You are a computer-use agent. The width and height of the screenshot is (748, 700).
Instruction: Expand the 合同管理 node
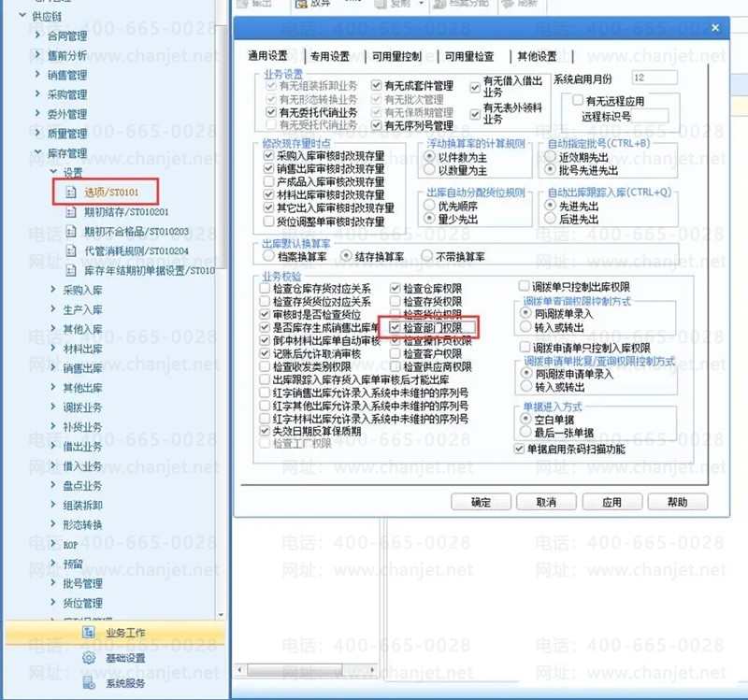[37, 36]
